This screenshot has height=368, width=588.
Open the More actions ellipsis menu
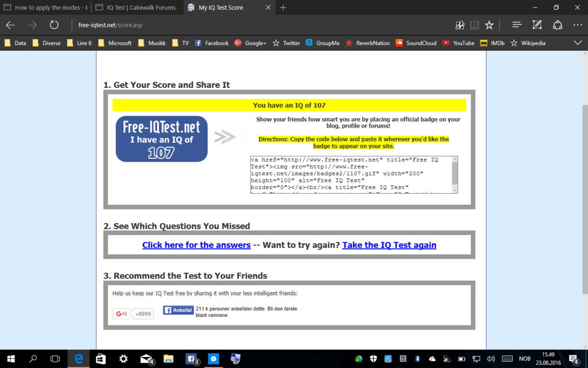click(x=578, y=25)
